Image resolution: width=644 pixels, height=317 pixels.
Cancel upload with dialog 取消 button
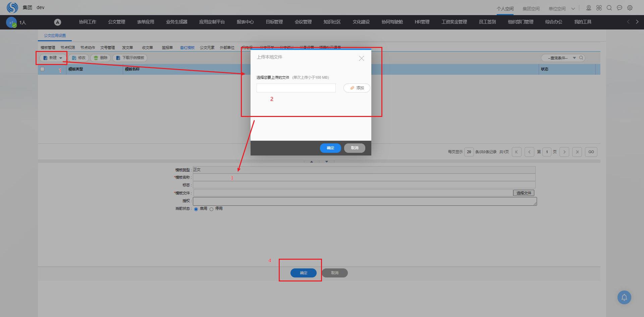click(x=355, y=148)
